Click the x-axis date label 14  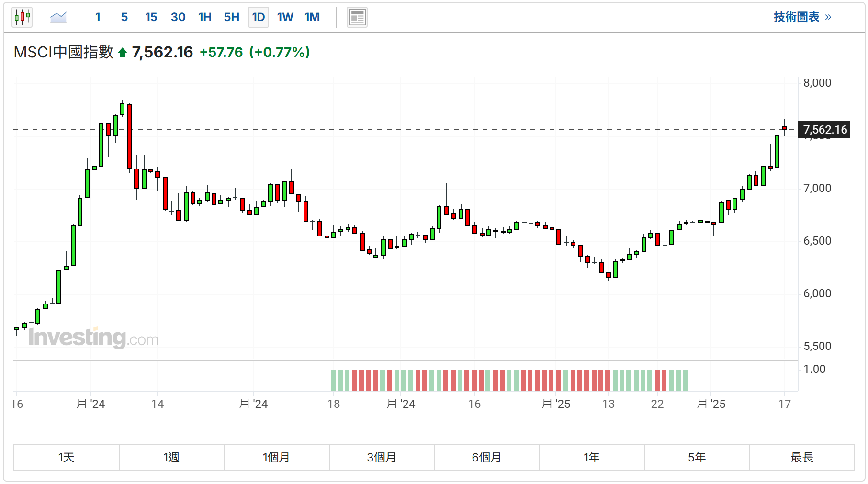tap(158, 404)
